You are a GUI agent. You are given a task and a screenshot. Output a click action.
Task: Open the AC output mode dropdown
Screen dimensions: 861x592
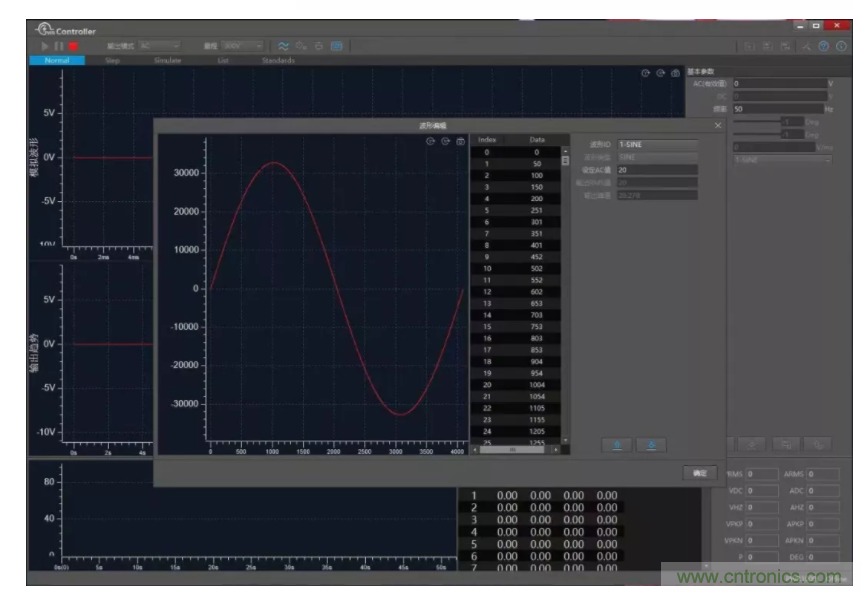pyautogui.click(x=160, y=46)
